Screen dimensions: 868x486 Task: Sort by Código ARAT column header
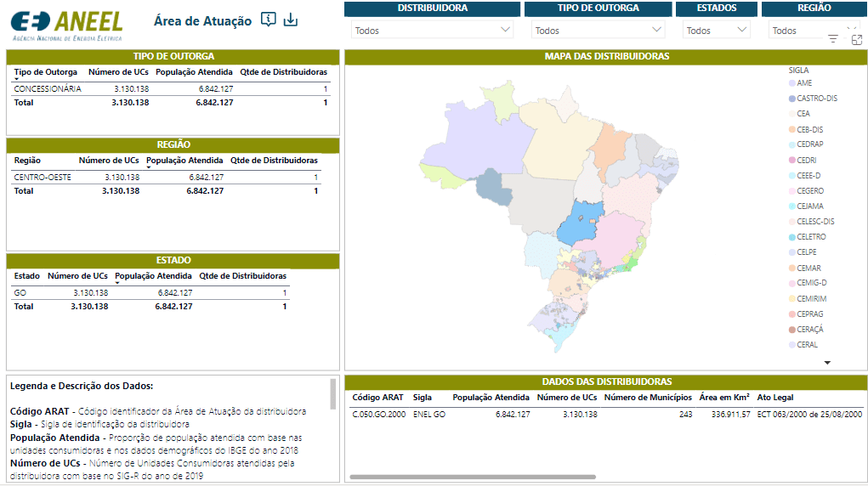coord(377,397)
